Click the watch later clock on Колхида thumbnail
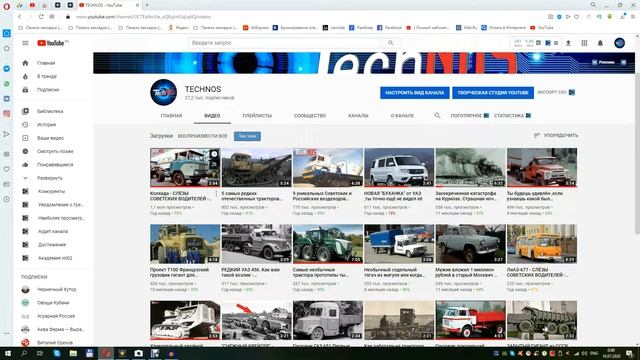 (x=214, y=154)
